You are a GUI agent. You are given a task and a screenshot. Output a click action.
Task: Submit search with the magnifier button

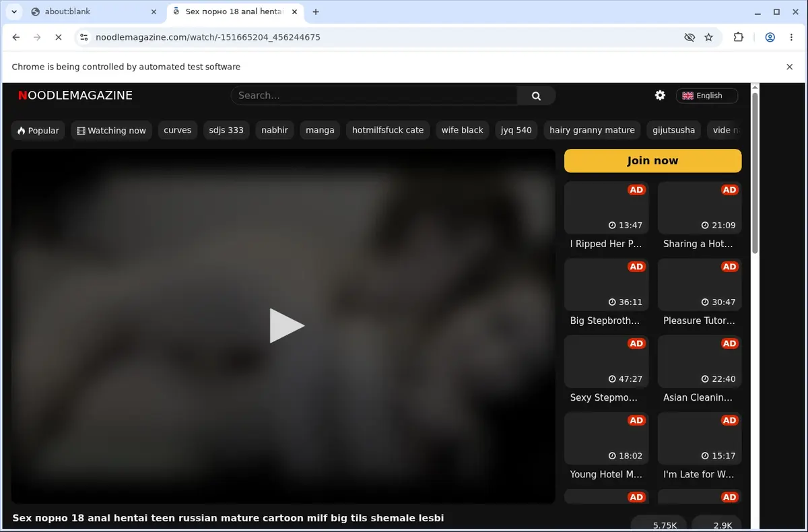point(536,96)
